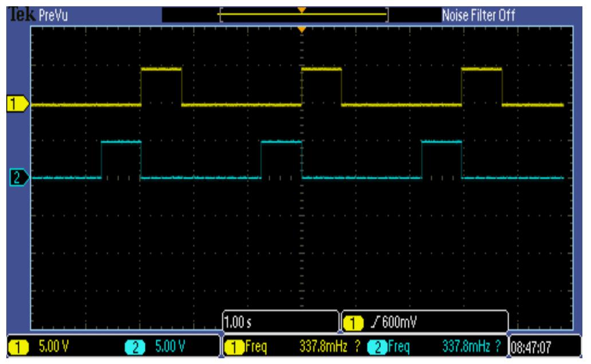Click the PreVu acquisition status label
The image size is (591, 364).
point(53,15)
